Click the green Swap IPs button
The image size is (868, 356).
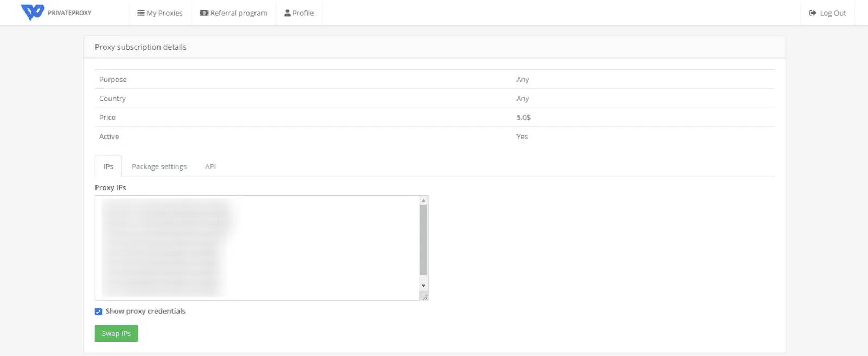117,333
